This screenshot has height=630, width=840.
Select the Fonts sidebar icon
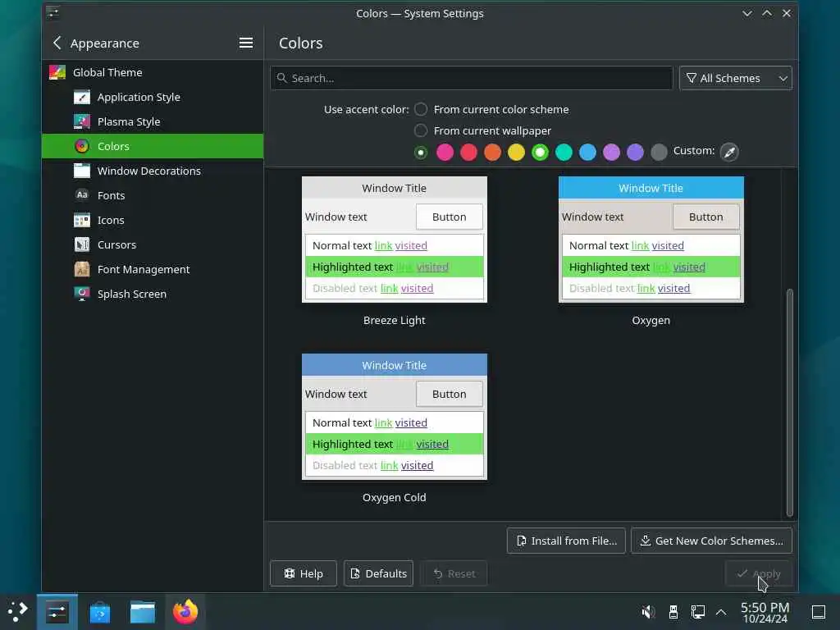[x=82, y=195]
